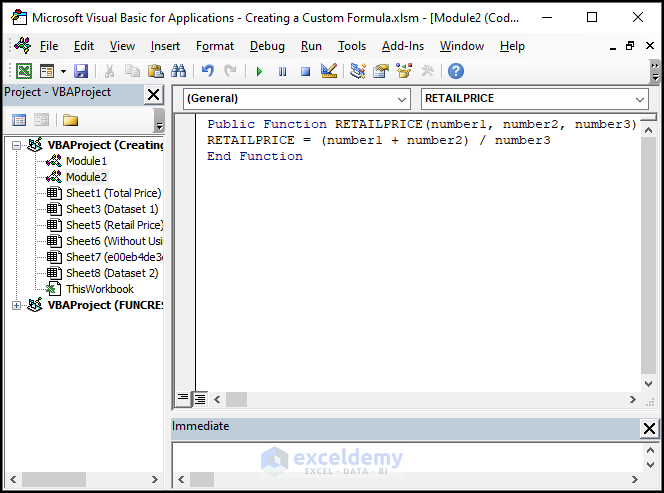Click the code line 'End Function'
The width and height of the screenshot is (664, 493).
[x=255, y=156]
